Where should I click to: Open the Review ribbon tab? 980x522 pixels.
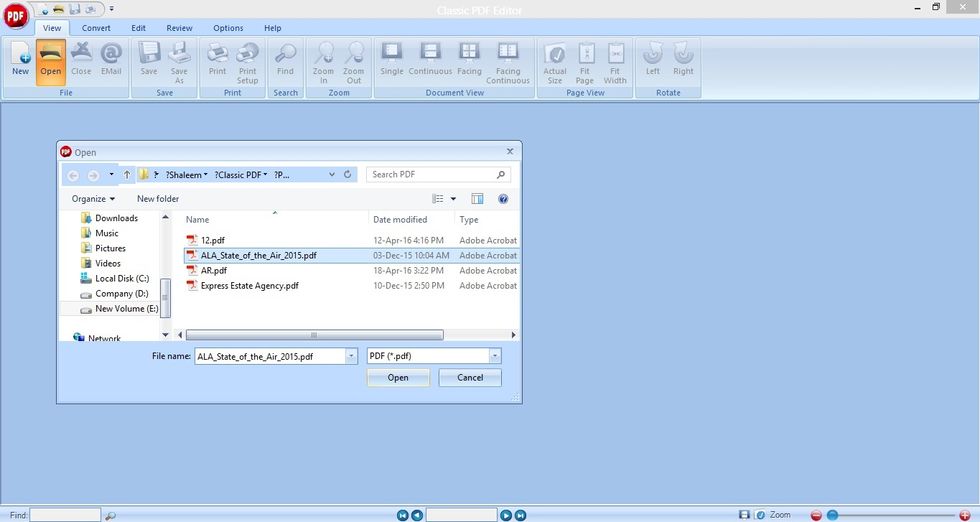[179, 28]
